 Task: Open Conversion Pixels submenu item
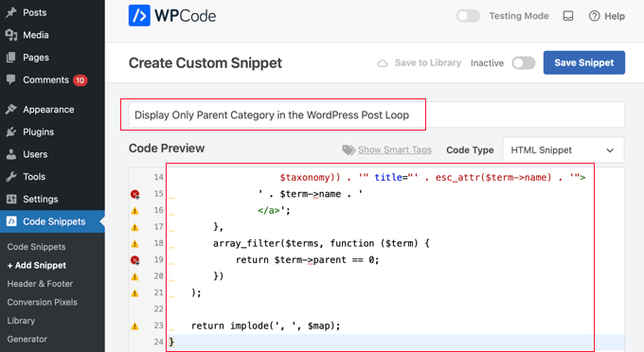43,303
